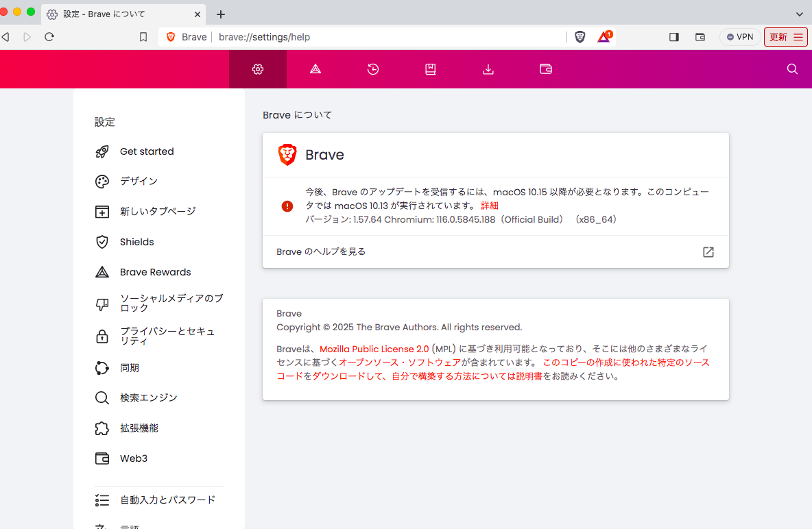Open the History clock icon in the top bar
812x529 pixels.
pos(373,69)
